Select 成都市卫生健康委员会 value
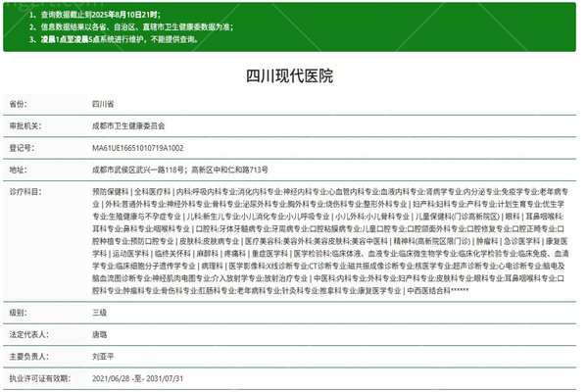This screenshot has height=392, width=588. (128, 126)
